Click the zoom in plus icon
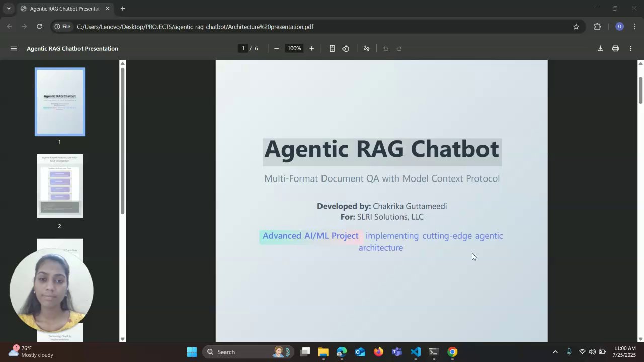Image resolution: width=644 pixels, height=362 pixels. pos(312,49)
